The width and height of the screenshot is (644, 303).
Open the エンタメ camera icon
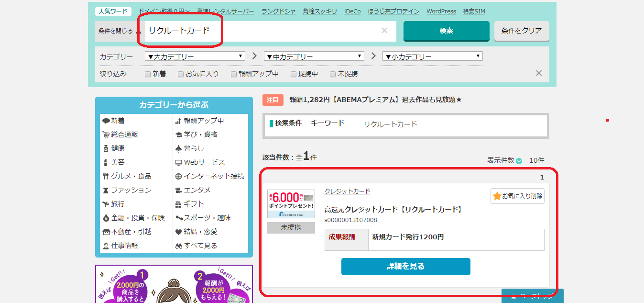pyautogui.click(x=178, y=191)
